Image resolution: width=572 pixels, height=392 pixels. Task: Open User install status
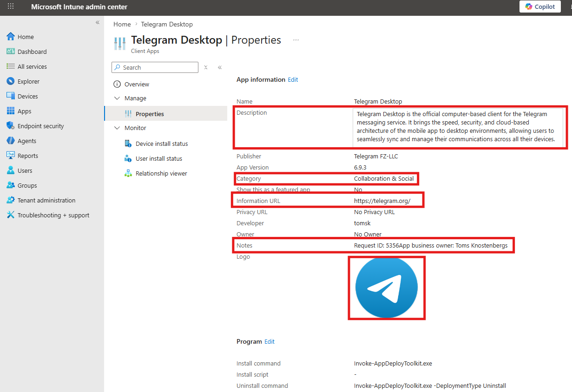[159, 158]
